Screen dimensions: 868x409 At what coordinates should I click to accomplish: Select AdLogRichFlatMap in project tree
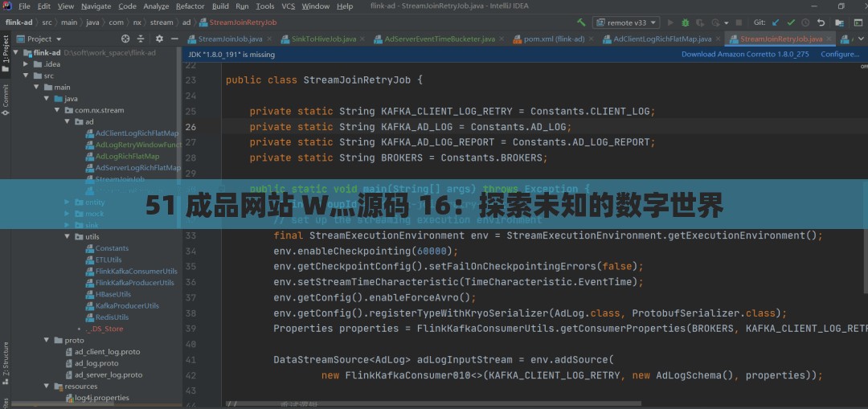click(x=127, y=156)
